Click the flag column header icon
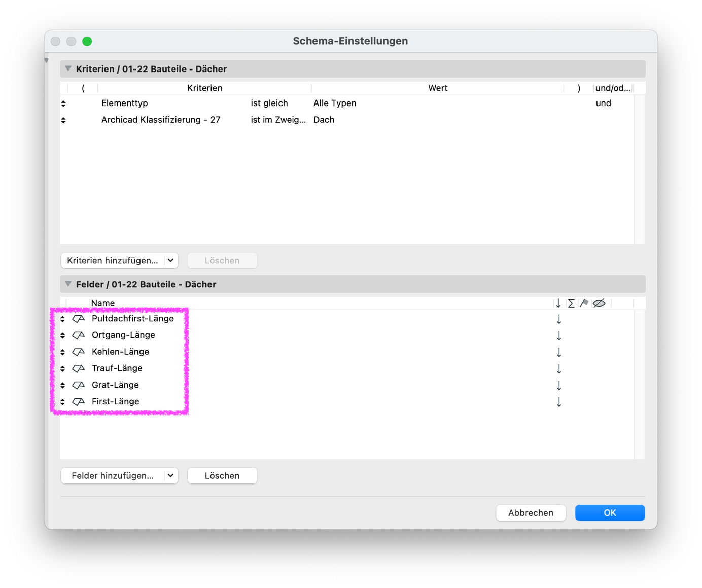 point(584,303)
